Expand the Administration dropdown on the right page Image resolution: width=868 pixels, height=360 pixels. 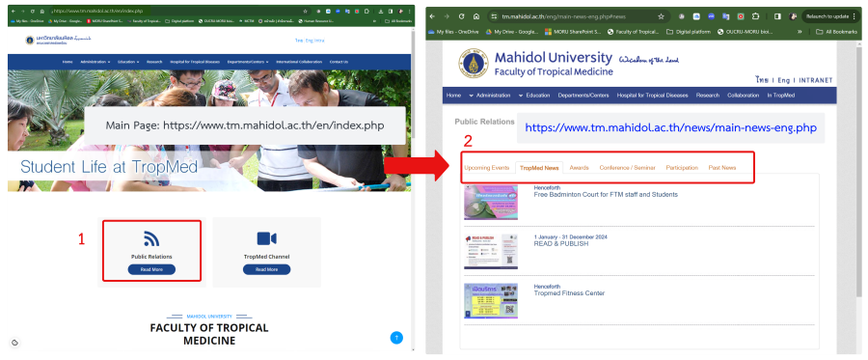pos(489,96)
